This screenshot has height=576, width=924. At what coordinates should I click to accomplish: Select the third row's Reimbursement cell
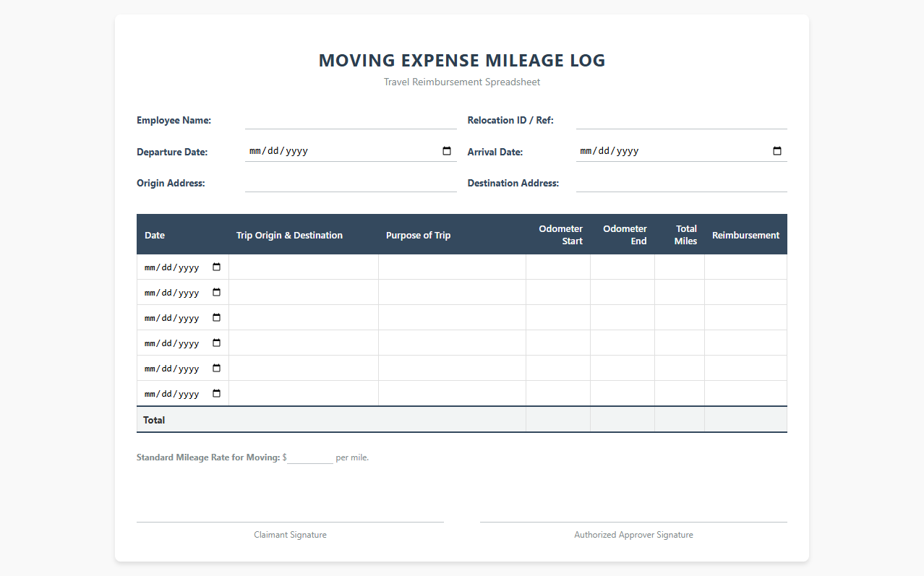[x=746, y=317]
